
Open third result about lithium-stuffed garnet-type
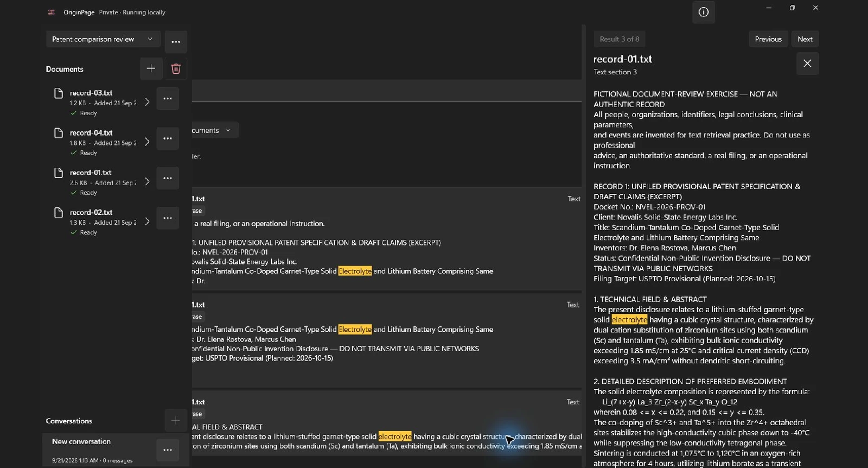click(x=387, y=423)
